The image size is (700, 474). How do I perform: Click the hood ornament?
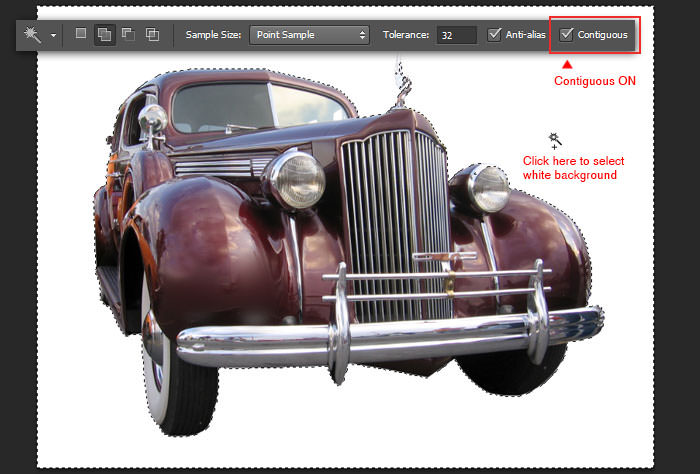pos(402,83)
